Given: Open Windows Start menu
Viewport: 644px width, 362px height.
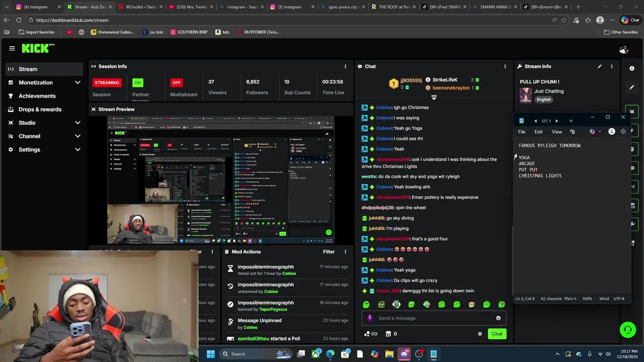Looking at the screenshot, I should click(211, 354).
